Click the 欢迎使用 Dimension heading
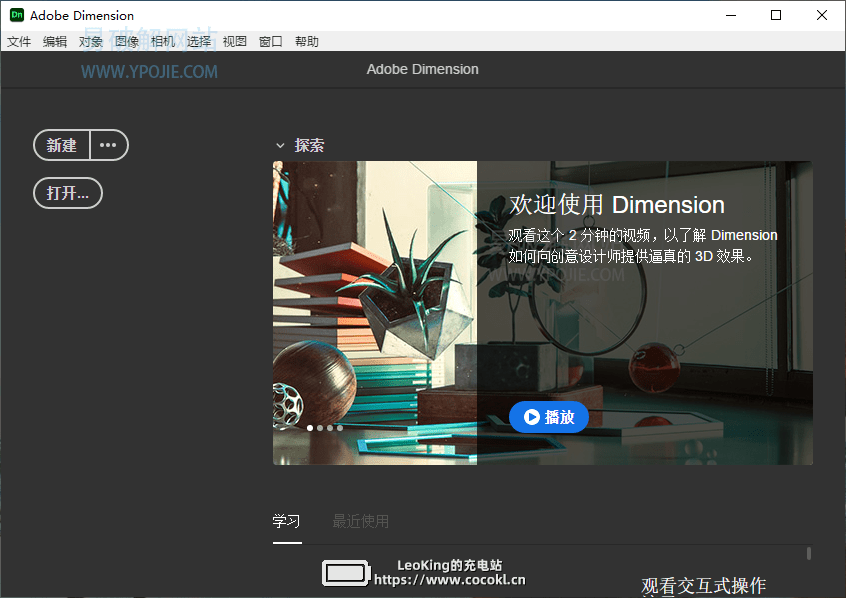The height and width of the screenshot is (598, 846). [617, 205]
